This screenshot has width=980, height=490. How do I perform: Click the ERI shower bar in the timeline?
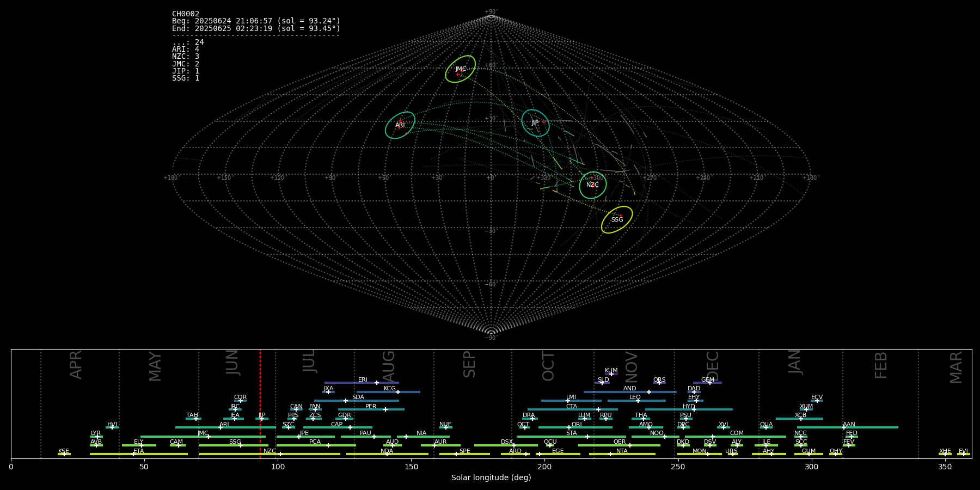[362, 383]
